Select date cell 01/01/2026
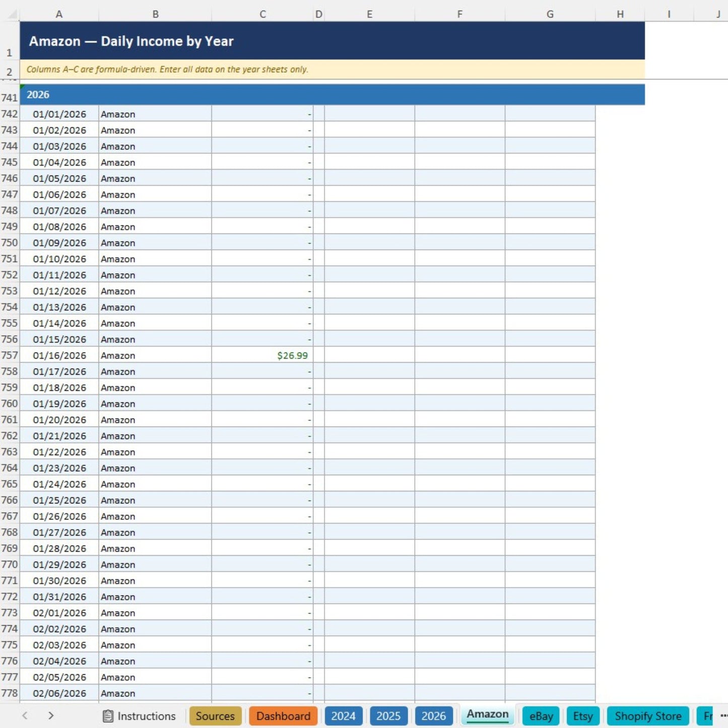The width and height of the screenshot is (728, 728). 59,114
